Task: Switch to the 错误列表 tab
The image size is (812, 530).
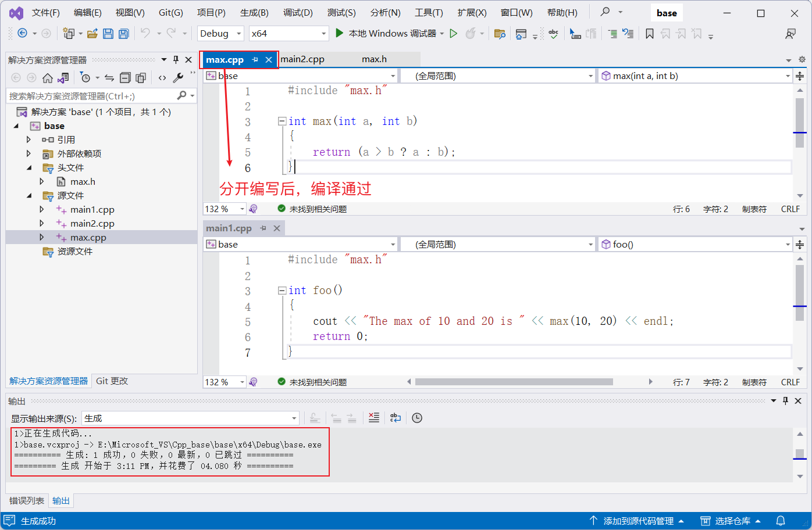Action: click(x=27, y=500)
